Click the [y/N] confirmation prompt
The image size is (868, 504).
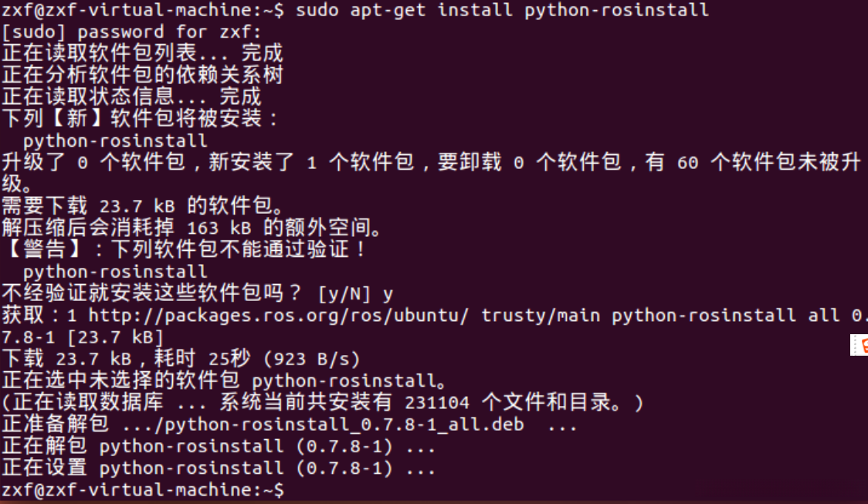pyautogui.click(x=344, y=293)
